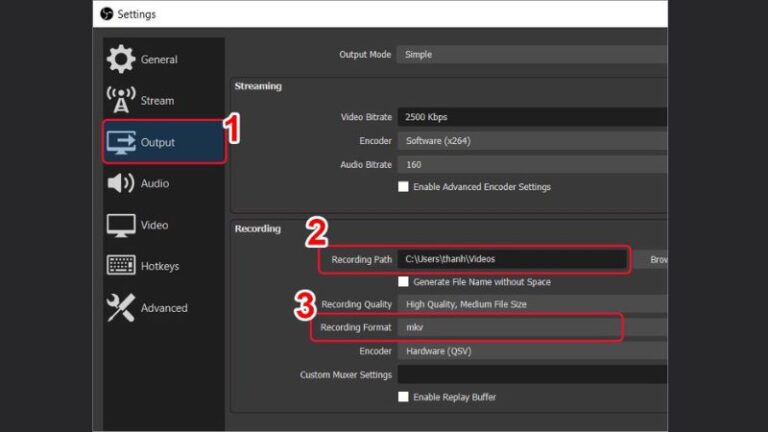Click the Hotkeys keyboard icon
Screen dimensions: 768x432
point(121,266)
